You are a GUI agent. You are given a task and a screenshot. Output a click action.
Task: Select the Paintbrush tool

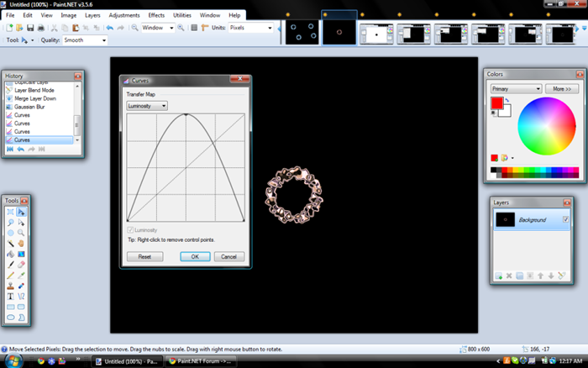pyautogui.click(x=10, y=265)
